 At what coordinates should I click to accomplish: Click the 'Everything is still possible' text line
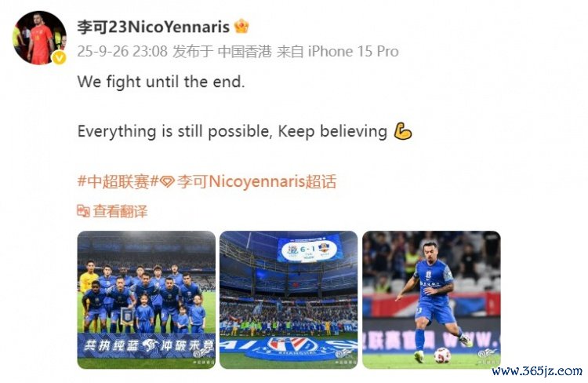[x=232, y=131]
